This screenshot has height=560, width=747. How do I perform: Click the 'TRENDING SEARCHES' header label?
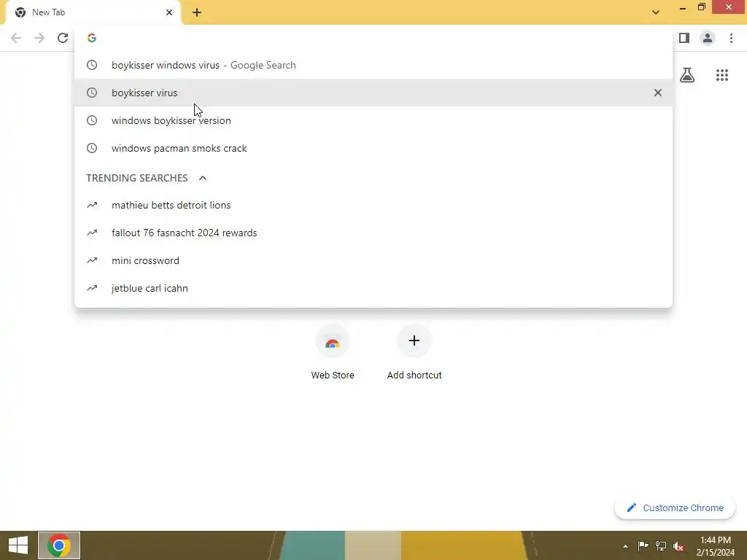(136, 178)
